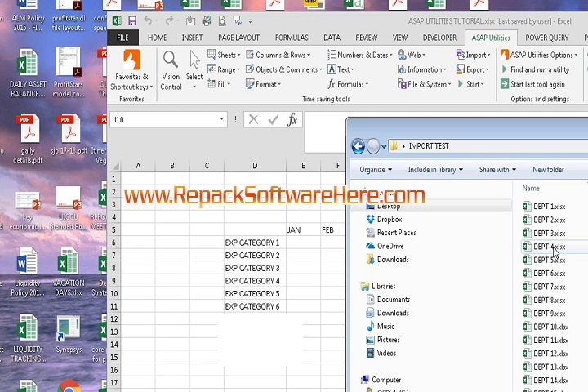
Task: Open the Information tools menu
Action: [422, 69]
